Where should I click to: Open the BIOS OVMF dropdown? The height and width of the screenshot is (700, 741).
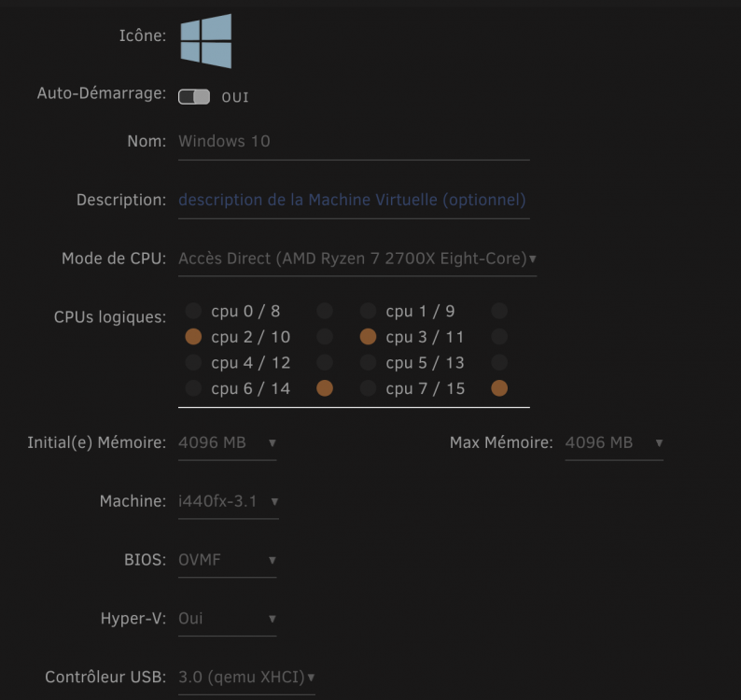pos(228,561)
